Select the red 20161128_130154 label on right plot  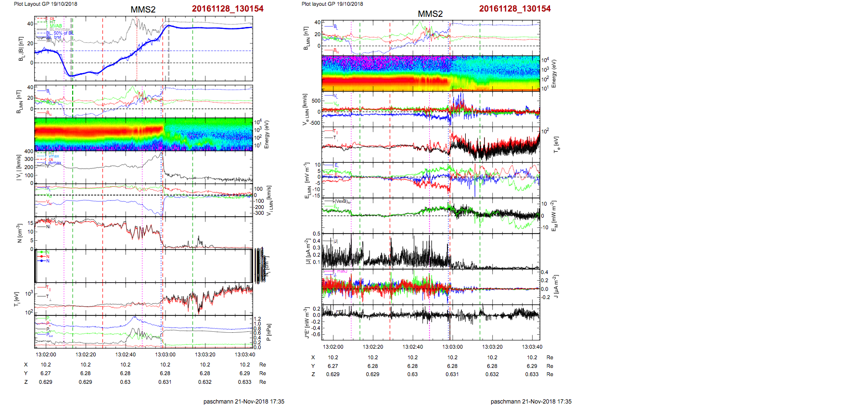click(515, 9)
